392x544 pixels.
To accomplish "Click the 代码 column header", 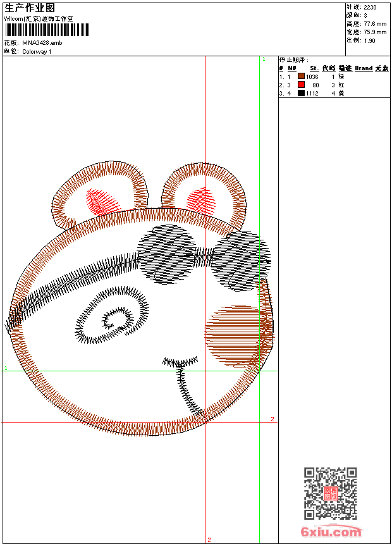I will pos(328,68).
